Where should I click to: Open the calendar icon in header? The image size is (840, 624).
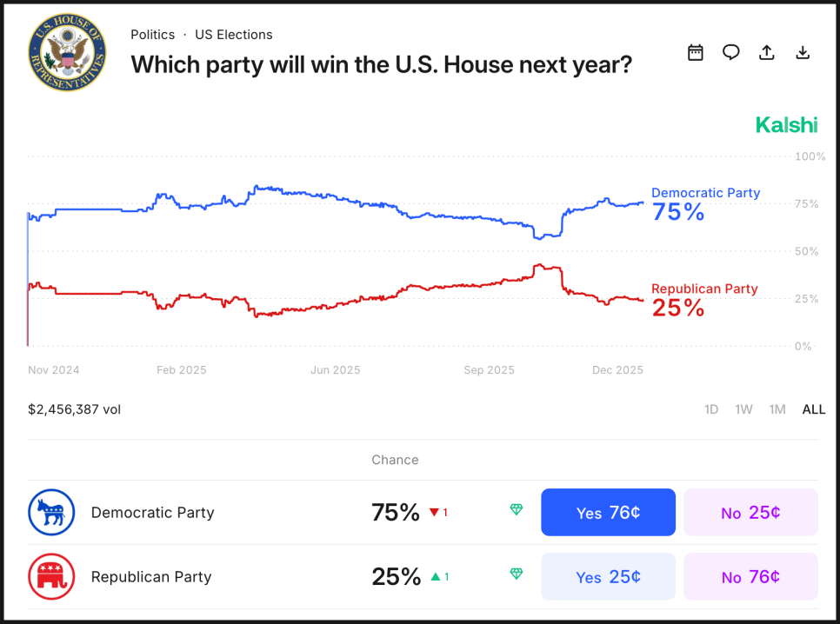[x=695, y=53]
